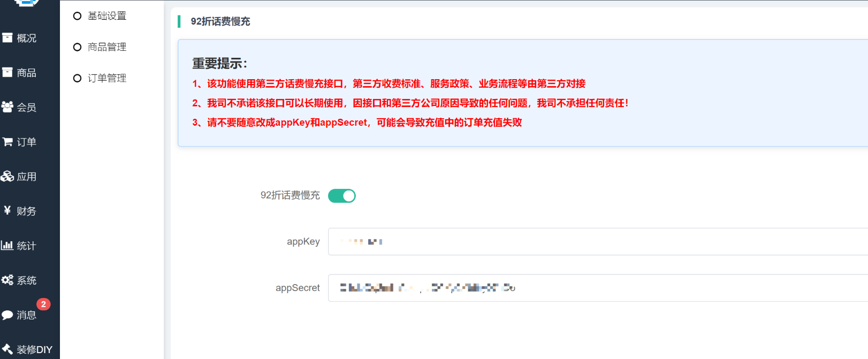The image size is (868, 359).
Task: Click the yen icon for 财务
Action: point(7,211)
